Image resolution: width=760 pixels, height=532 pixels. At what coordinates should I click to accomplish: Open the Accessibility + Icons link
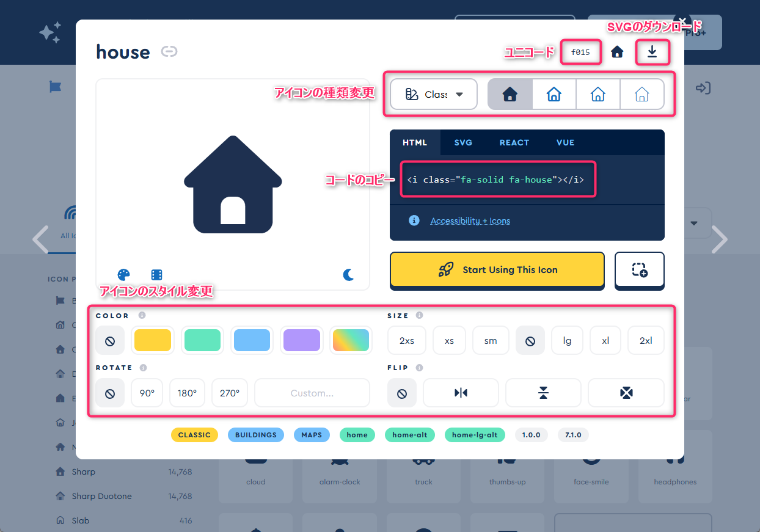coord(470,220)
